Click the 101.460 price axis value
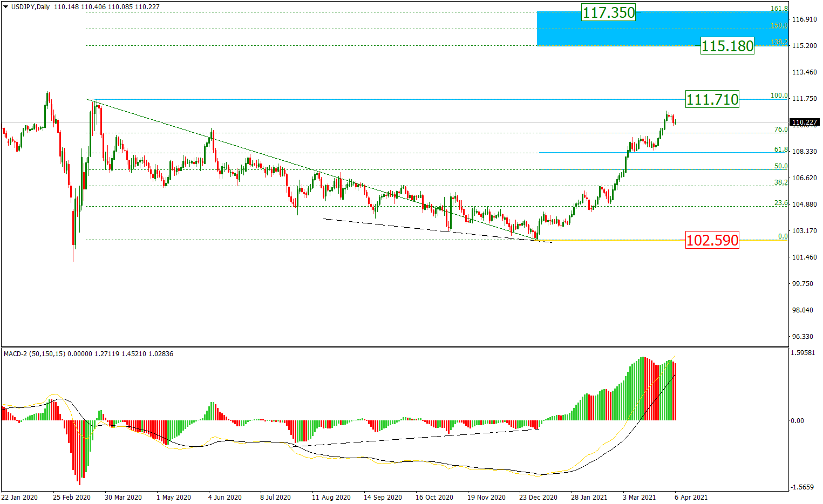The image size is (823, 504). (804, 257)
